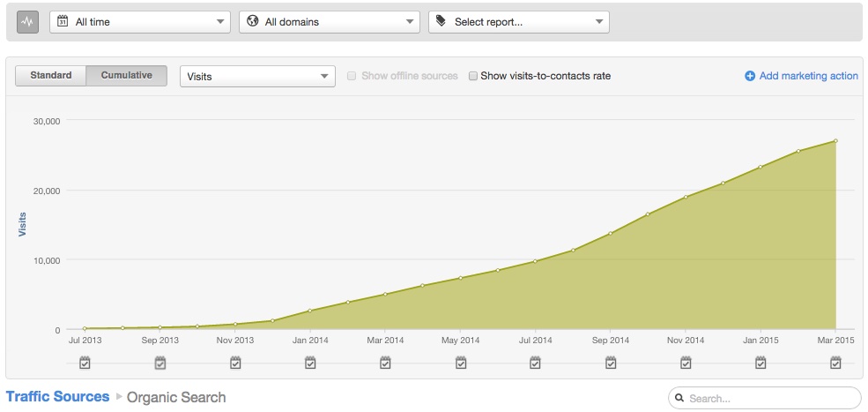The image size is (868, 412).
Task: Click the plus icon beside Add marketing action
Action: (x=750, y=76)
